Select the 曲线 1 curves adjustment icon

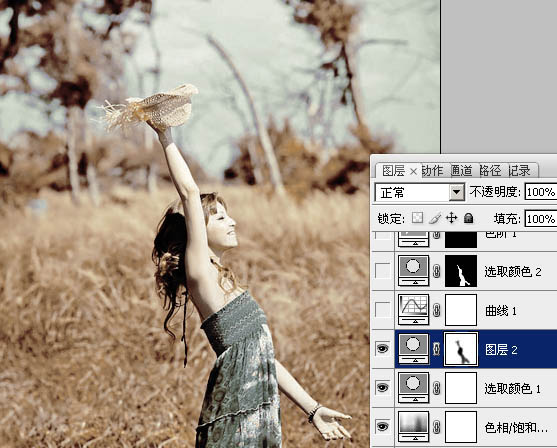click(x=413, y=310)
